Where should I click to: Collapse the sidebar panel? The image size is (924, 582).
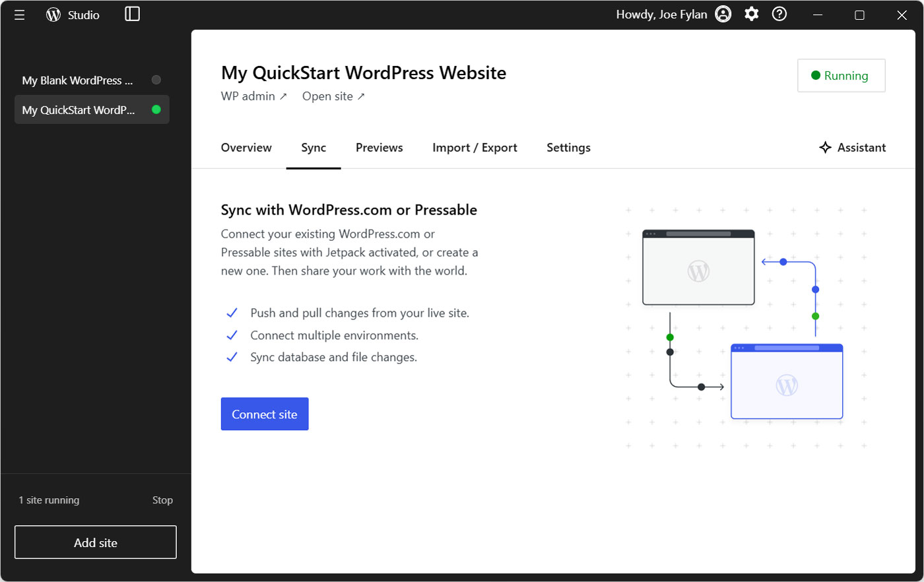pos(131,14)
